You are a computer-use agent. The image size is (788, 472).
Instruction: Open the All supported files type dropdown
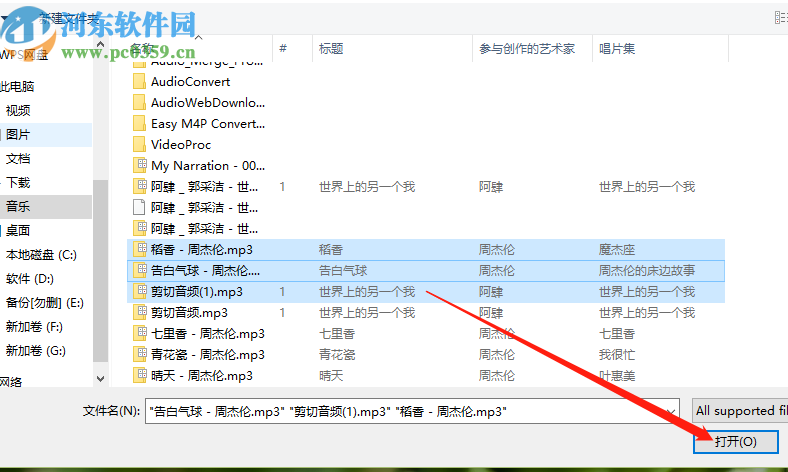pyautogui.click(x=740, y=411)
